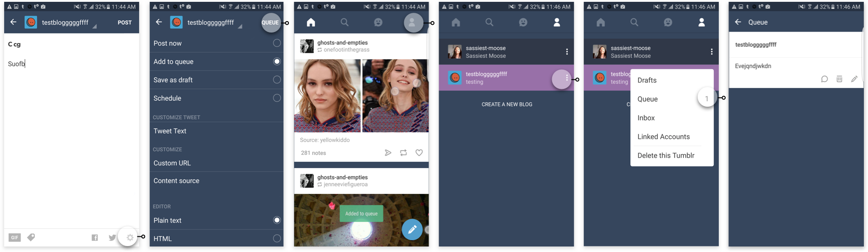
Task: Tap account person icon above the Drafts popup screen
Action: [x=701, y=22]
